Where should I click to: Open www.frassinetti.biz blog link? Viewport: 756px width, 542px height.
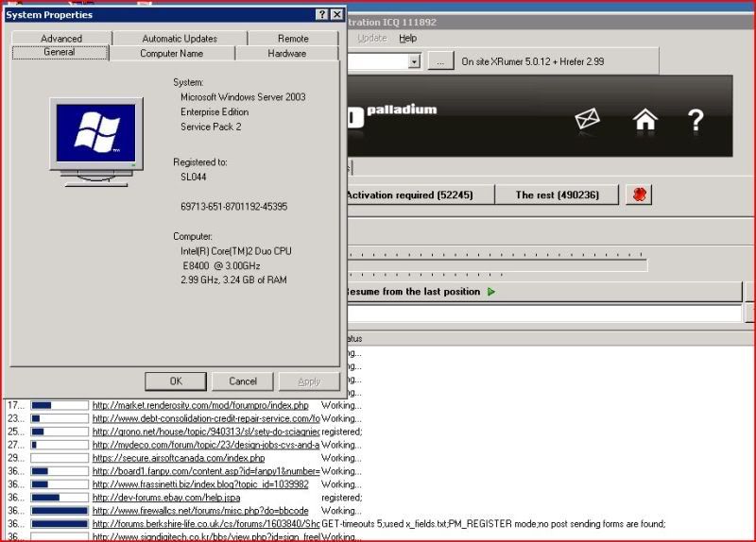click(x=200, y=484)
